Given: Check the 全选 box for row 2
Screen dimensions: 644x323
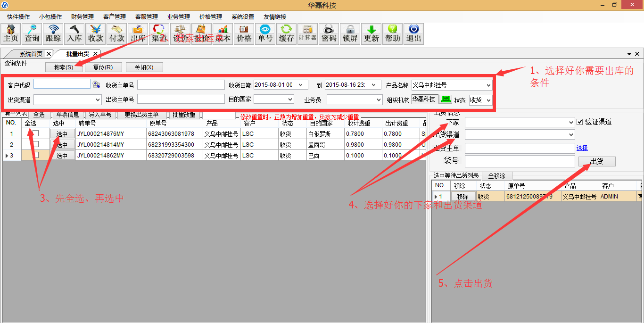Looking at the screenshot, I should coord(35,144).
